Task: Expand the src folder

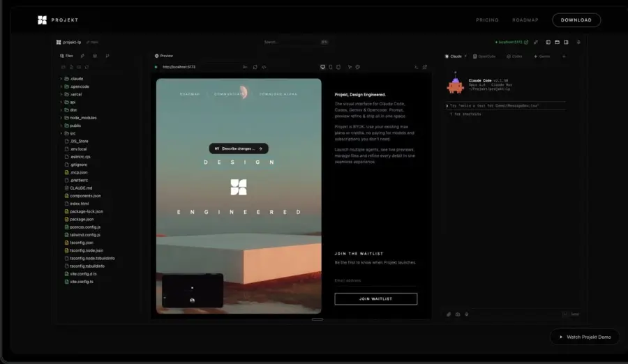Action: [x=68, y=133]
